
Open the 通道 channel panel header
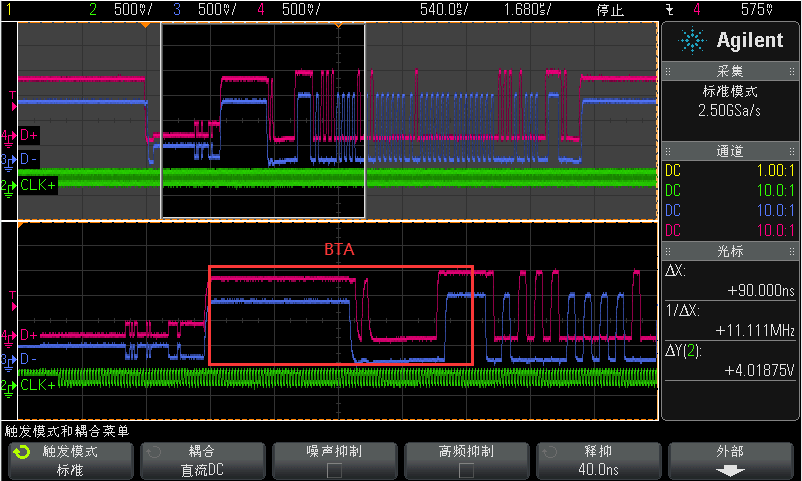tap(729, 151)
